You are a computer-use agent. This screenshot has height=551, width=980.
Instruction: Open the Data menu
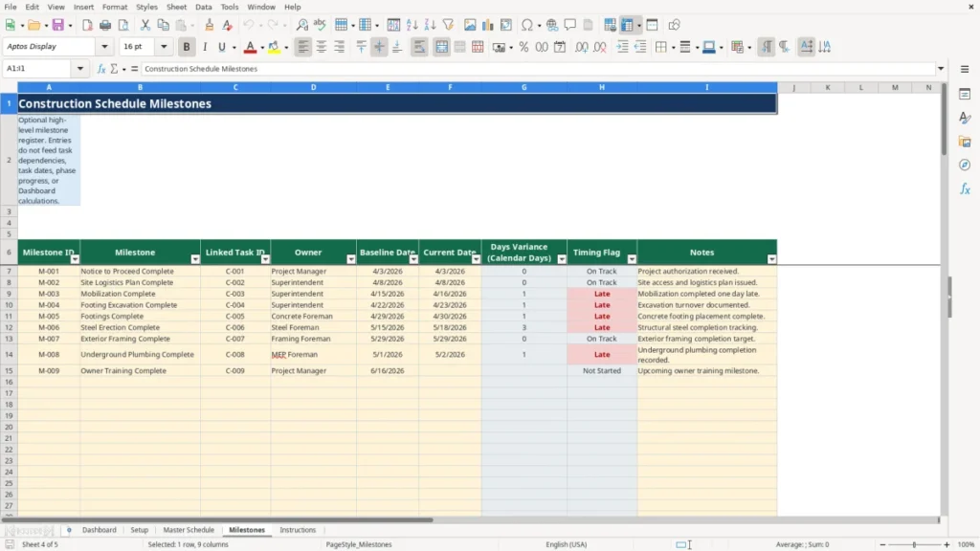pyautogui.click(x=203, y=7)
